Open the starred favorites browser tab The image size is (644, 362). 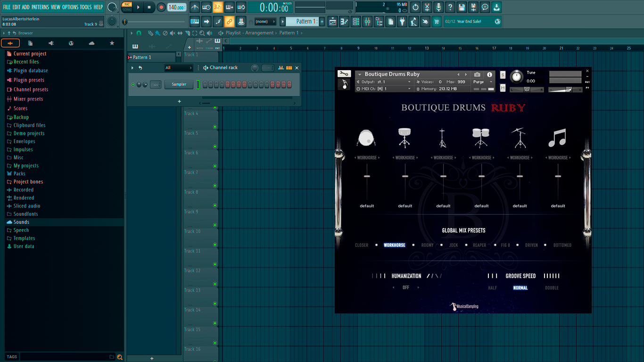point(112,43)
